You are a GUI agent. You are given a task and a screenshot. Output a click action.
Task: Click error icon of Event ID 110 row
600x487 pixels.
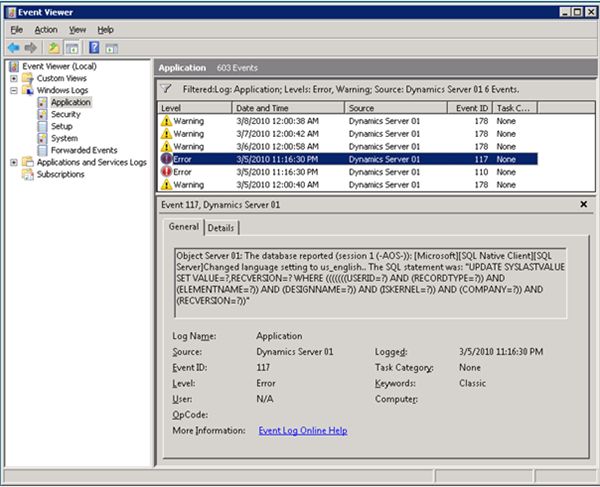[x=166, y=172]
